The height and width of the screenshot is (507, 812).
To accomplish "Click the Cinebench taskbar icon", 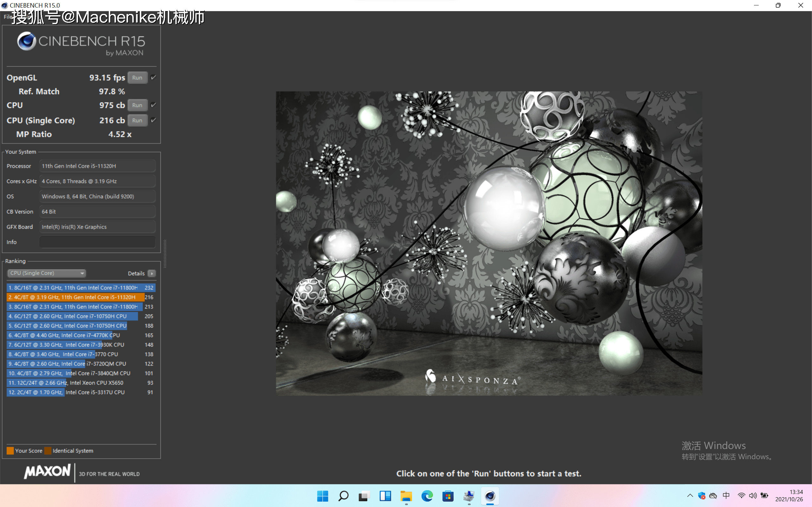I will click(x=490, y=496).
